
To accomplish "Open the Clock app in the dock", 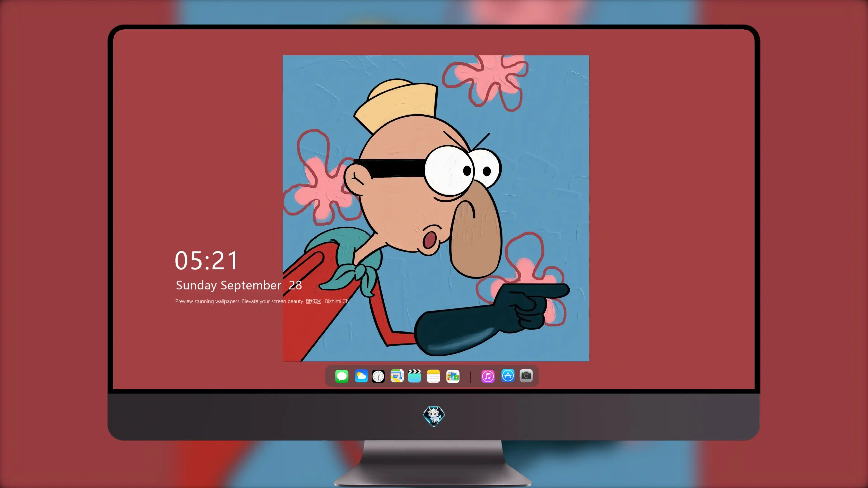I will 378,376.
